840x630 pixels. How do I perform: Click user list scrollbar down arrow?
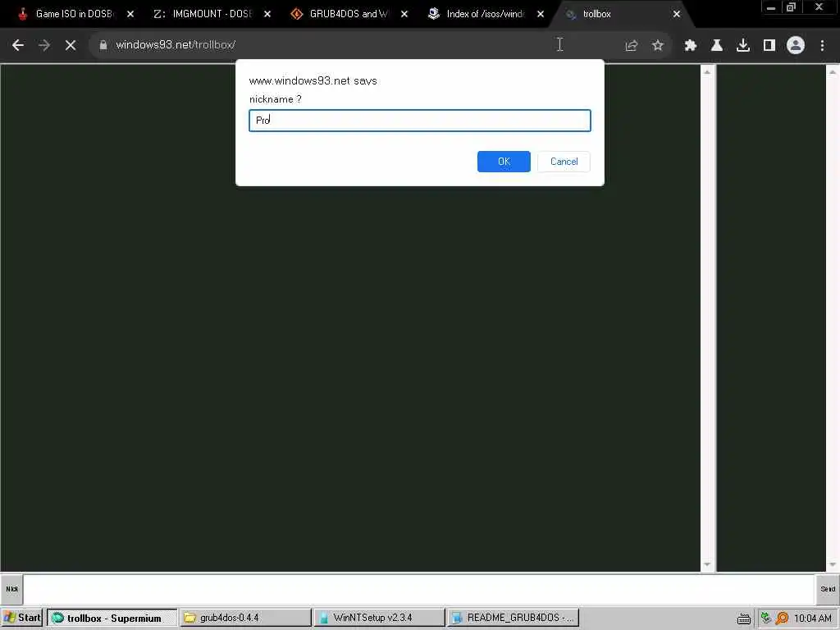pyautogui.click(x=833, y=564)
